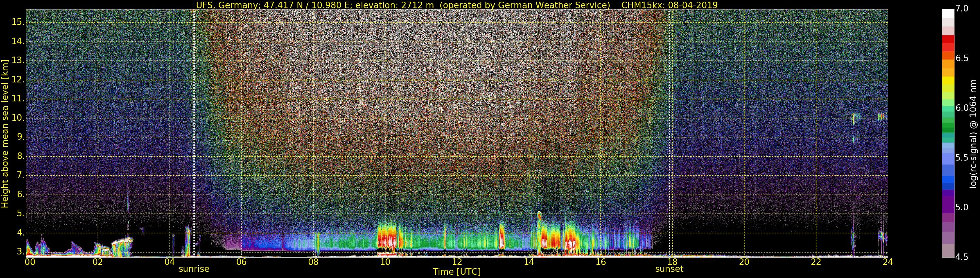Click the red band in the colorbar

pos(948,40)
